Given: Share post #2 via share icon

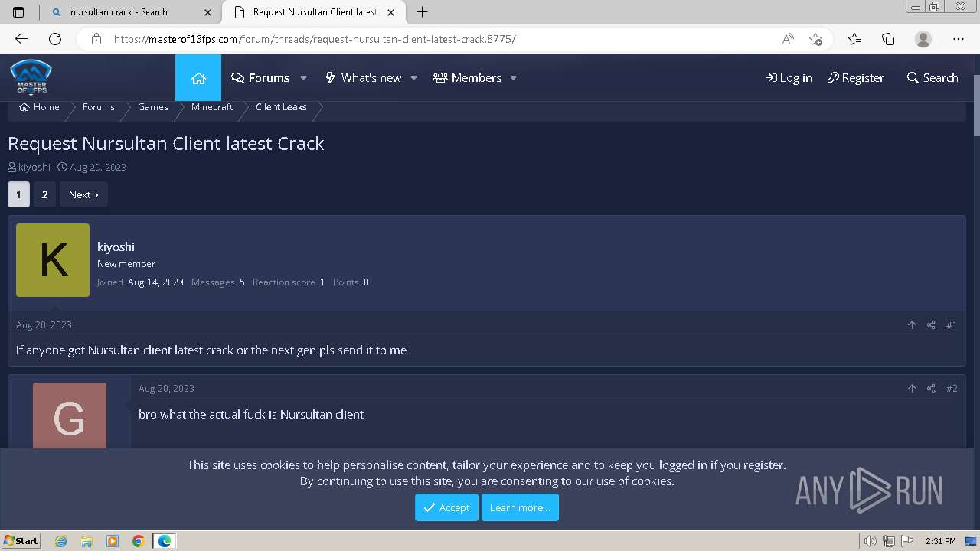Looking at the screenshot, I should pyautogui.click(x=931, y=389).
